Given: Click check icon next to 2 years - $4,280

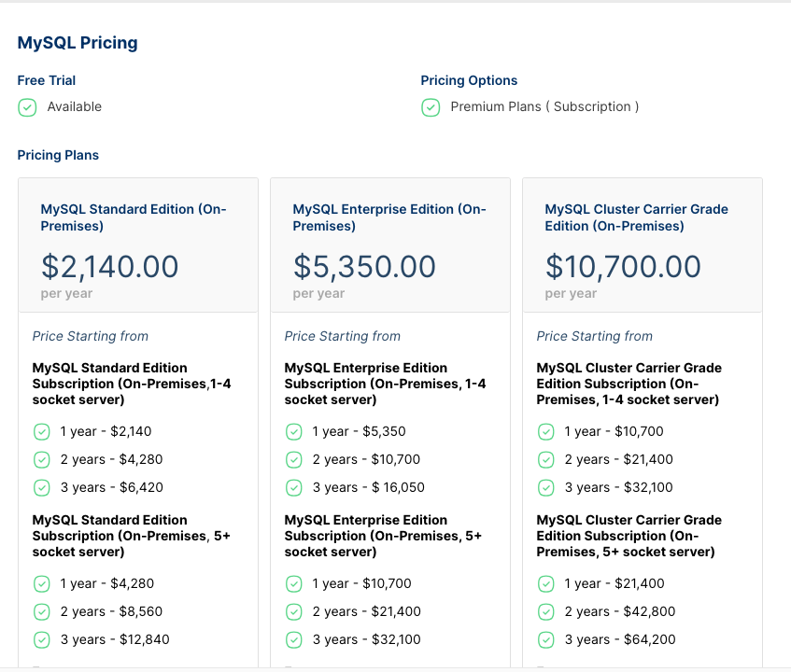Looking at the screenshot, I should [41, 460].
